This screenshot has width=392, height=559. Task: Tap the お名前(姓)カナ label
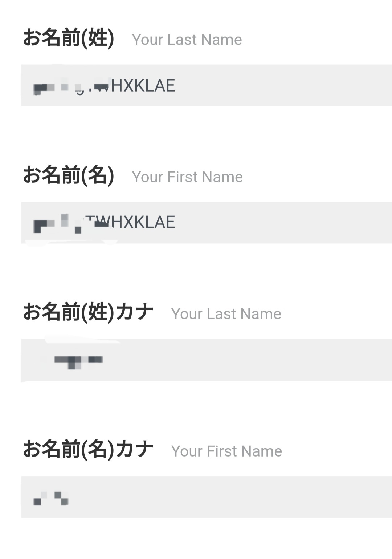88,312
